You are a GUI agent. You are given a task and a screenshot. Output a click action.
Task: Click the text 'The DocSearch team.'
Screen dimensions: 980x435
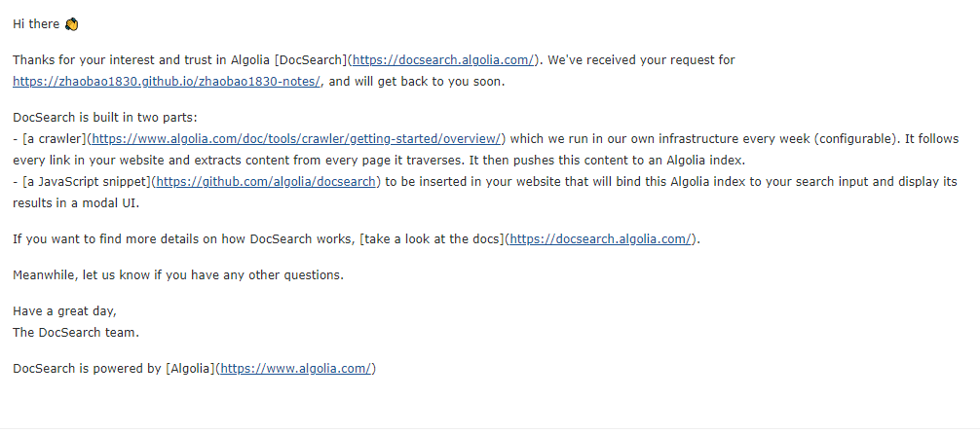[x=76, y=333]
